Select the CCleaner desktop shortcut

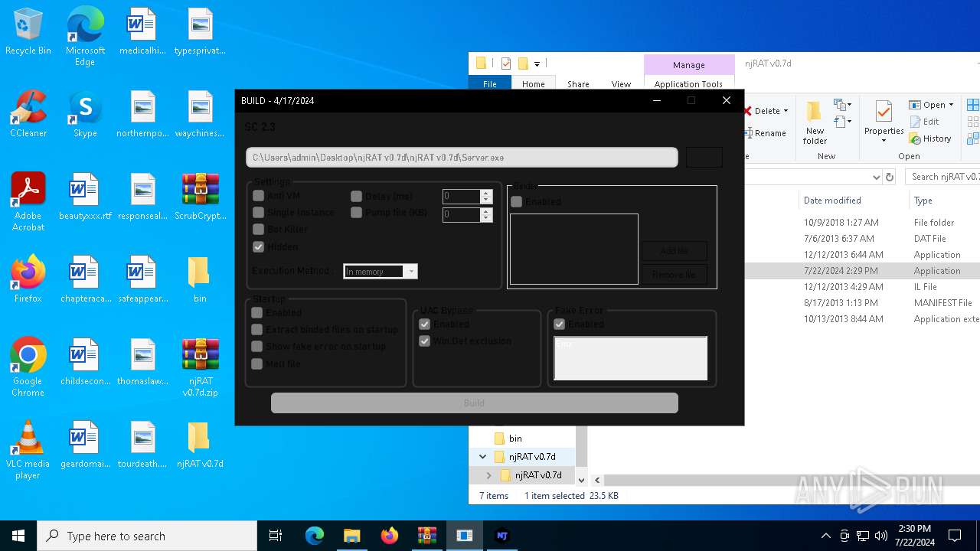pyautogui.click(x=28, y=115)
